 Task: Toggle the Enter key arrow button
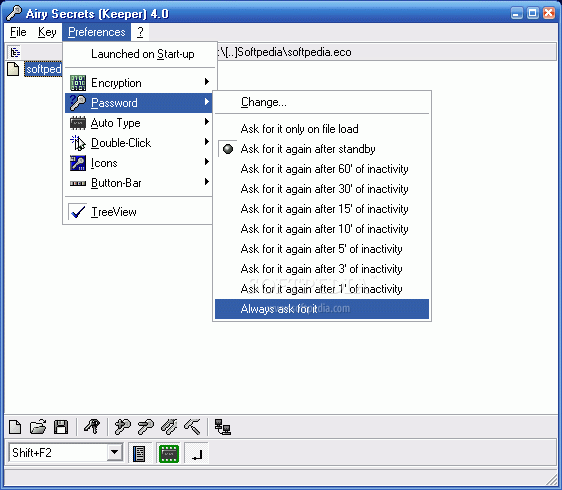[x=197, y=454]
